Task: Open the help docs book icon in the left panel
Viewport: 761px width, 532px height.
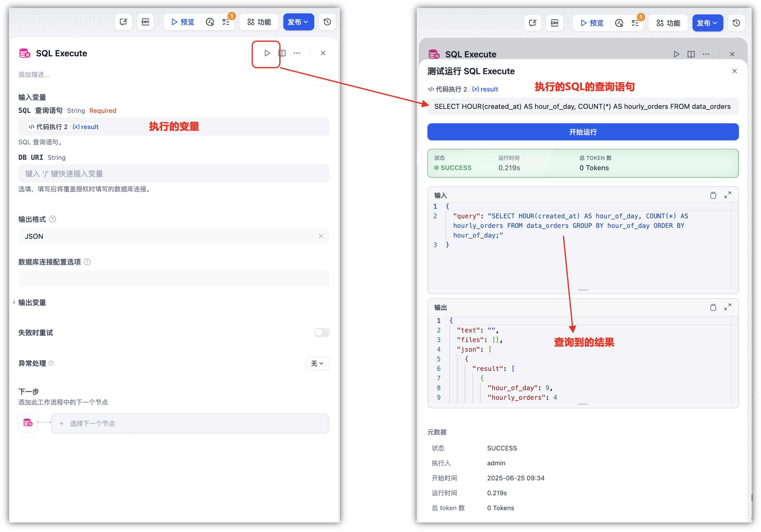Action: click(x=282, y=53)
